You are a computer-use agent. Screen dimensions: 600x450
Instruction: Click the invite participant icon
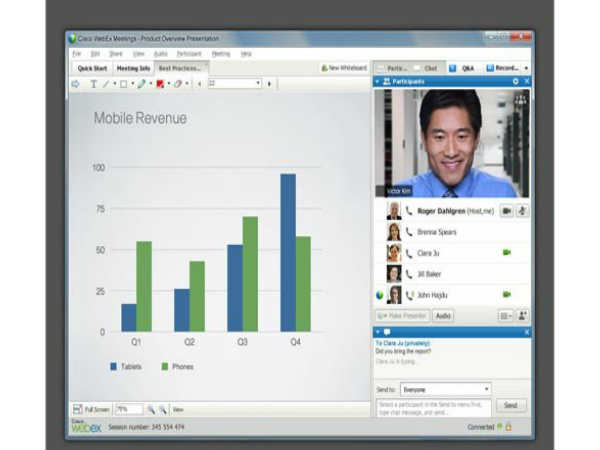point(522,316)
